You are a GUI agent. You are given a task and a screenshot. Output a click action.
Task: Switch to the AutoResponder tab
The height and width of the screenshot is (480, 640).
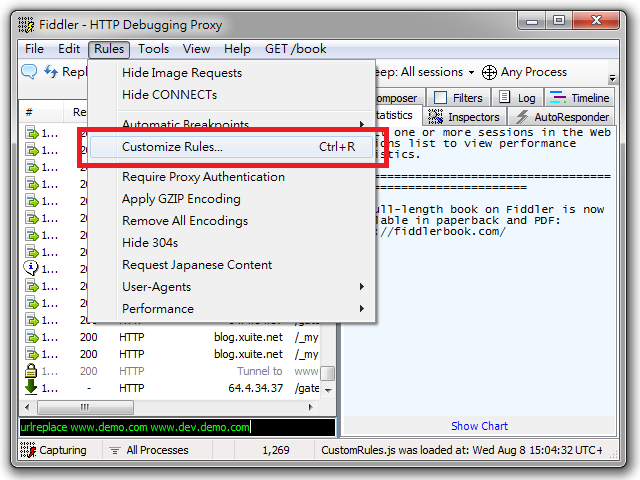(x=562, y=117)
